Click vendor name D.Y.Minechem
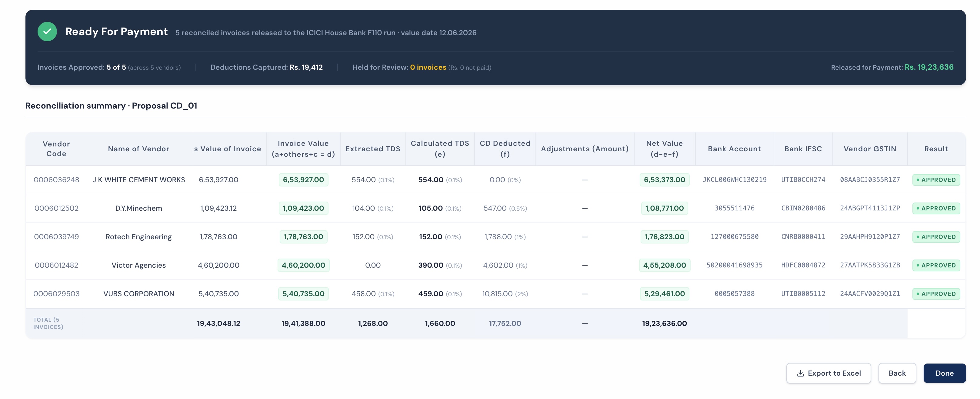This screenshot has width=980, height=399. click(138, 208)
